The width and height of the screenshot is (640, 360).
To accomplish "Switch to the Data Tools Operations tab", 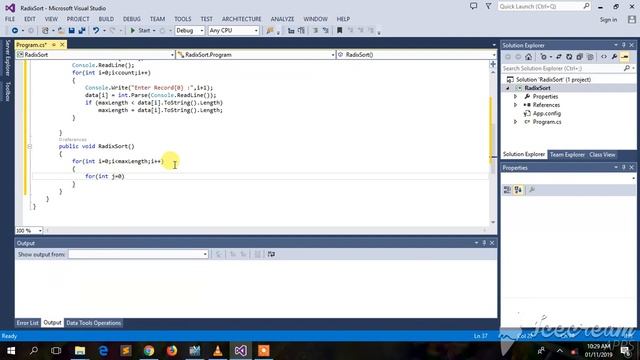I will [x=93, y=323].
